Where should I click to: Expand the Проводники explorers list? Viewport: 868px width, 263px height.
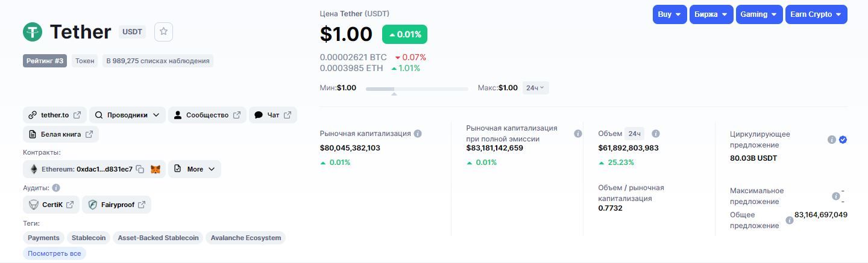[127, 115]
